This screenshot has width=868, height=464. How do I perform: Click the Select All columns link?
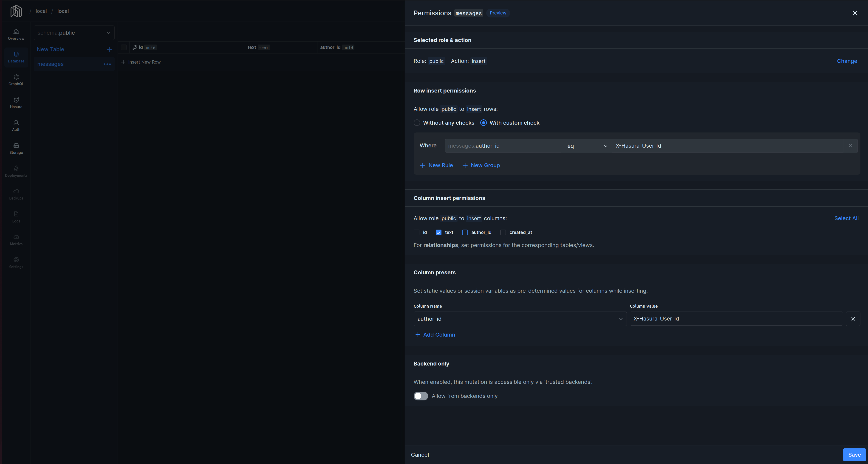pos(846,218)
